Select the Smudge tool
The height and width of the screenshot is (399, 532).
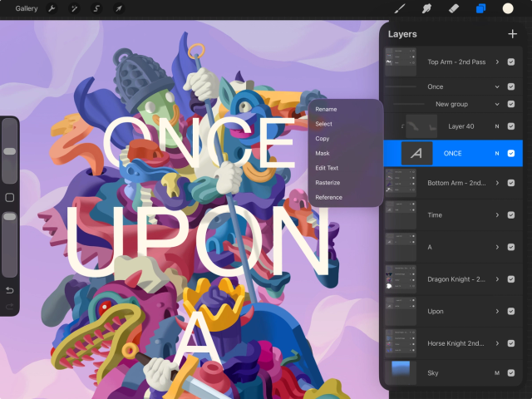[x=426, y=8]
